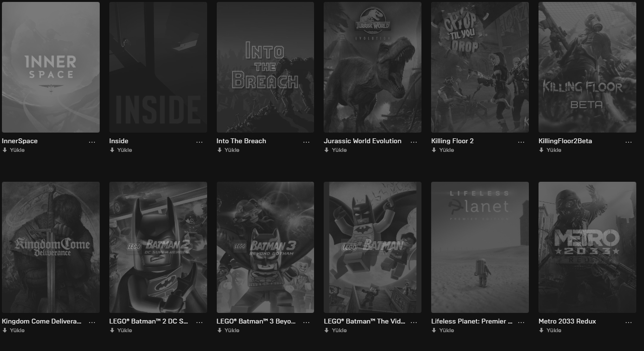Select the "Into The Breach" title
The image size is (644, 351).
pos(241,141)
